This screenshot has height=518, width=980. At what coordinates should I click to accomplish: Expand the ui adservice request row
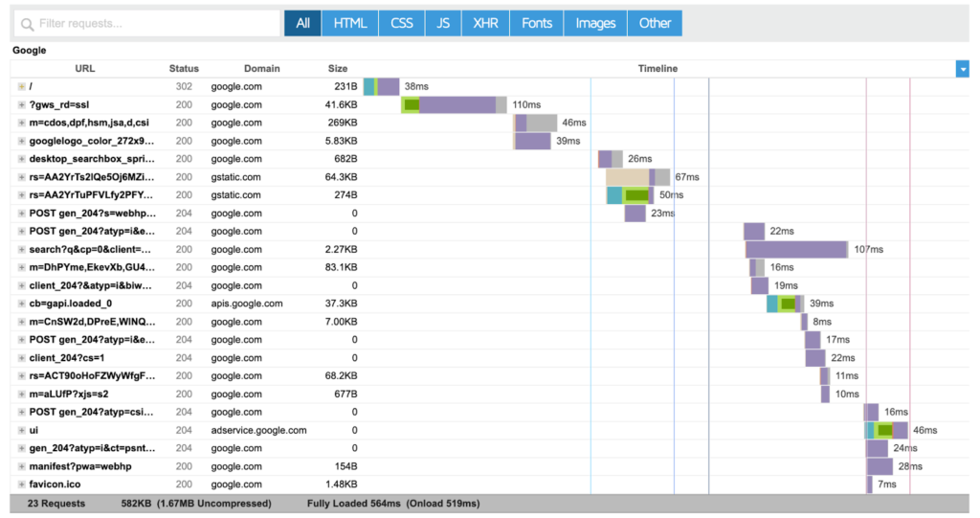21,431
